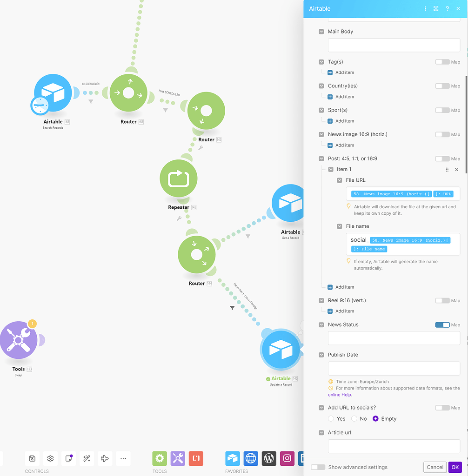Select the red Text Parser tool icon
This screenshot has width=468, height=476.
click(x=196, y=458)
